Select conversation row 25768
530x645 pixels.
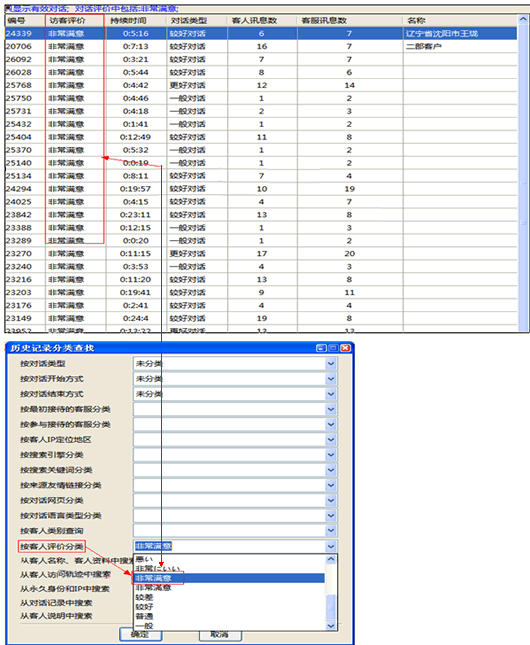tap(261, 86)
